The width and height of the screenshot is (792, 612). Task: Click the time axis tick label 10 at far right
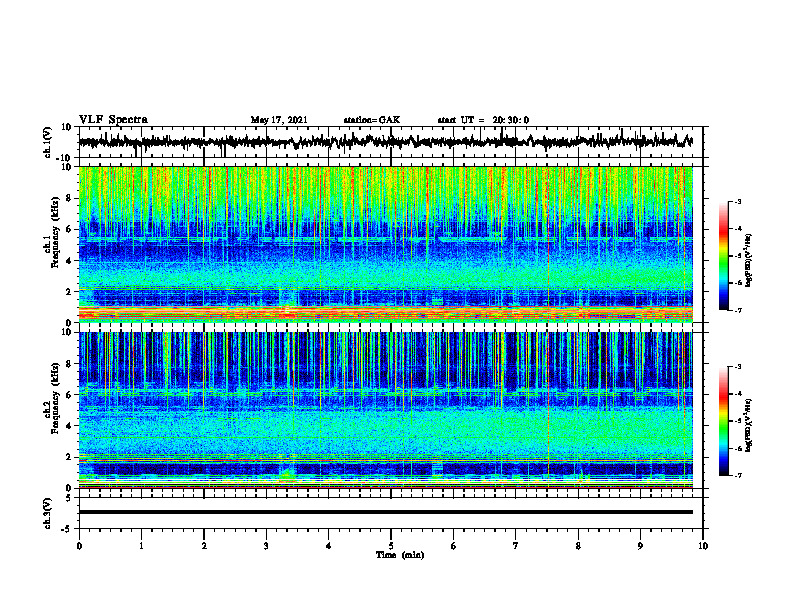pos(703,546)
